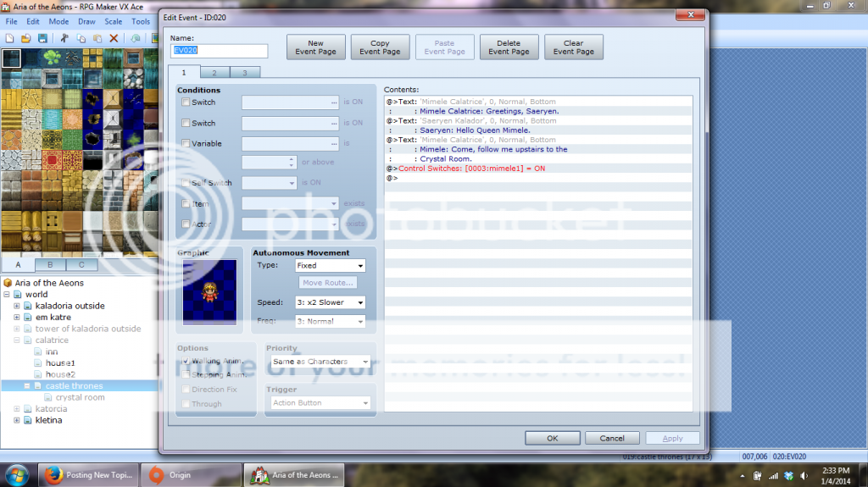Image resolution: width=868 pixels, height=487 pixels.
Task: Uncheck the Walking Anim. option
Action: pyautogui.click(x=186, y=361)
